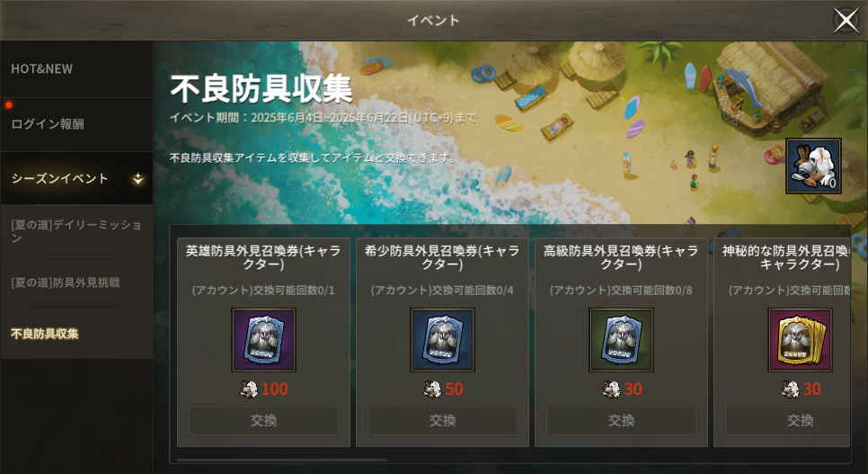The height and width of the screenshot is (474, 868).
Task: Click the horizontal scrollbar below reward cards
Action: click(282, 460)
